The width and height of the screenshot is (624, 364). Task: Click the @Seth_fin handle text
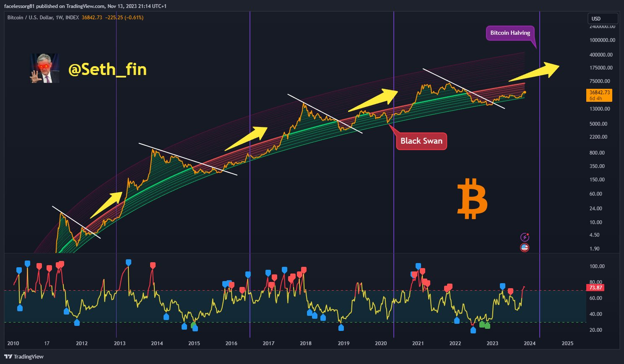[x=107, y=70]
